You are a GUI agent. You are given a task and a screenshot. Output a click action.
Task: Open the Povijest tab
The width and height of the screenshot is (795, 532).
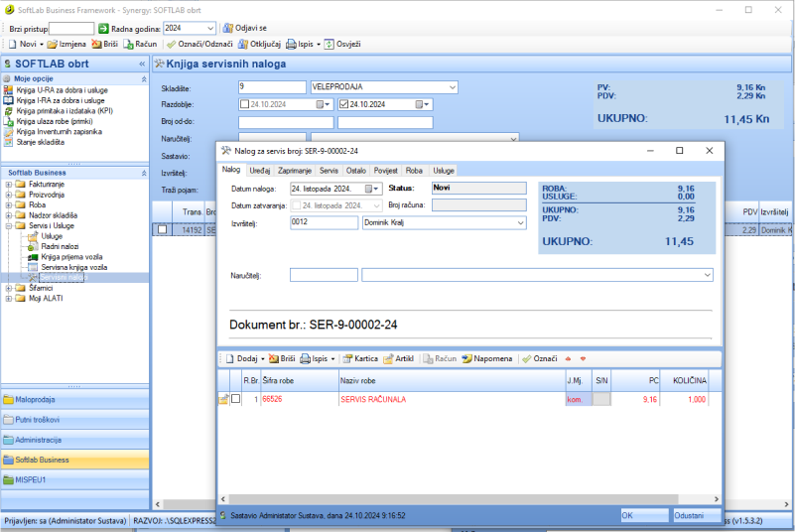[387, 171]
